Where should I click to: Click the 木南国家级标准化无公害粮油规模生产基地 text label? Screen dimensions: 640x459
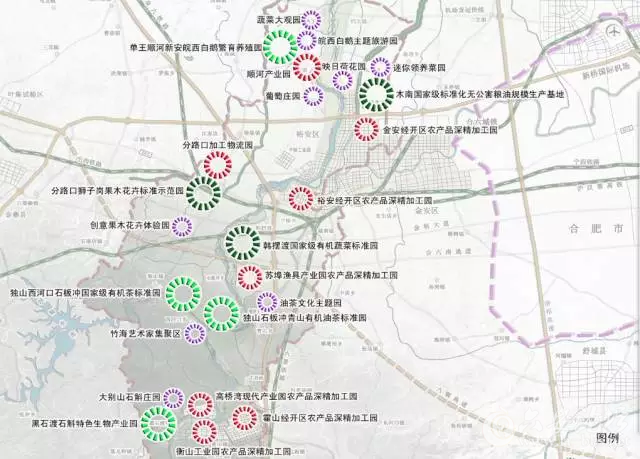pyautogui.click(x=481, y=94)
